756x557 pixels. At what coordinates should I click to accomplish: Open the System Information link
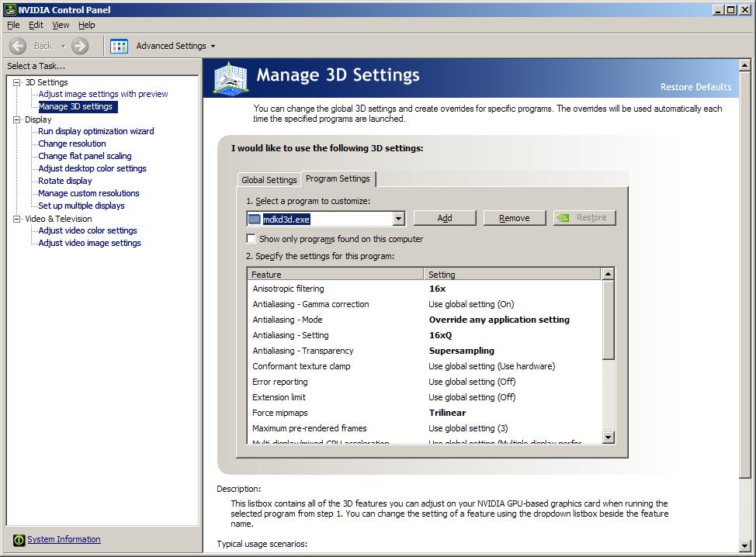coord(64,539)
